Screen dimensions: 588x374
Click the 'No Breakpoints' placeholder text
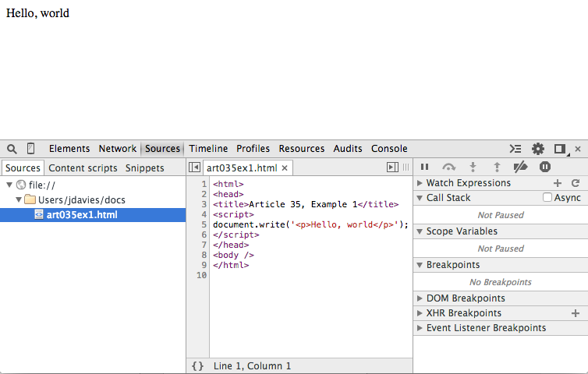[500, 282]
